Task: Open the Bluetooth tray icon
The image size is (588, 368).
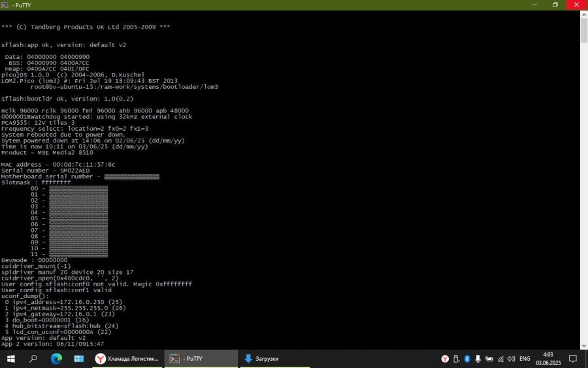Action: tap(467, 359)
